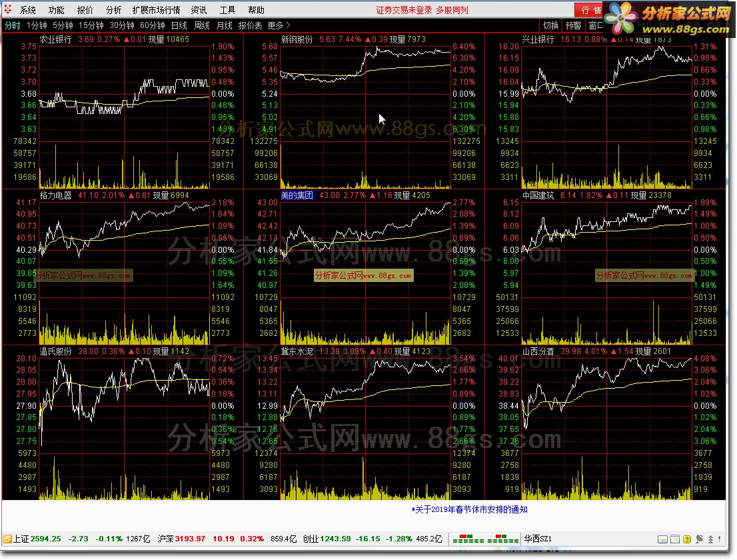This screenshot has height=560, width=737.
Task: Click the 华西SZ1 server label
Action: 538,539
